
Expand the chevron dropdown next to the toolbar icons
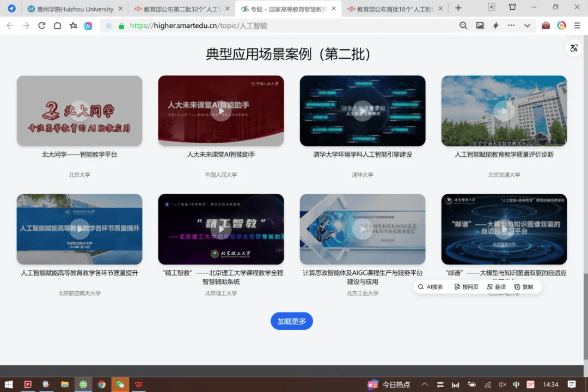click(x=526, y=26)
